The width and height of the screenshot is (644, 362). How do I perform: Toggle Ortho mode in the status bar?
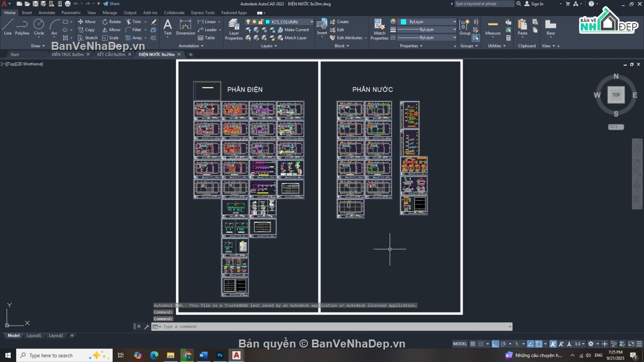coord(496,344)
